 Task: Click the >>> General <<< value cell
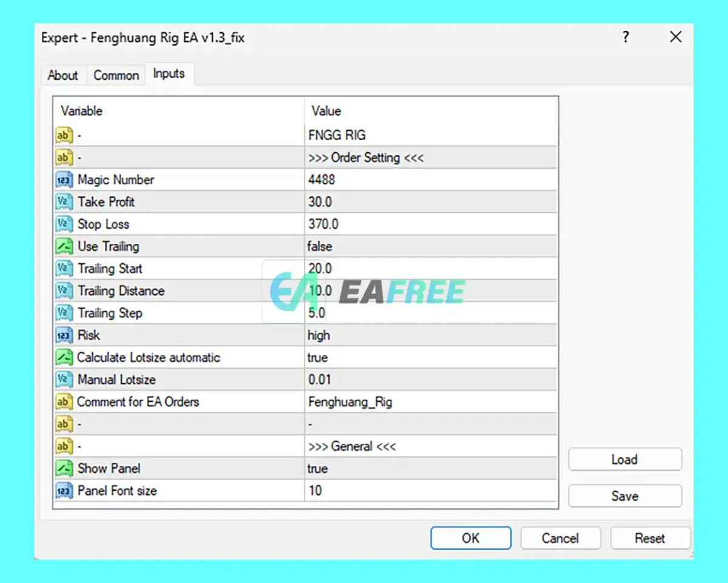tap(431, 447)
